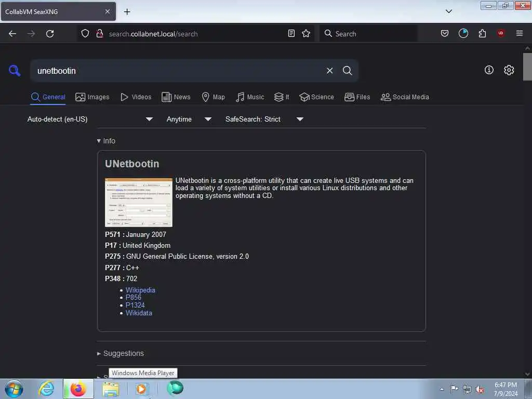Click the page vertical scrollbar thumb

527,66
